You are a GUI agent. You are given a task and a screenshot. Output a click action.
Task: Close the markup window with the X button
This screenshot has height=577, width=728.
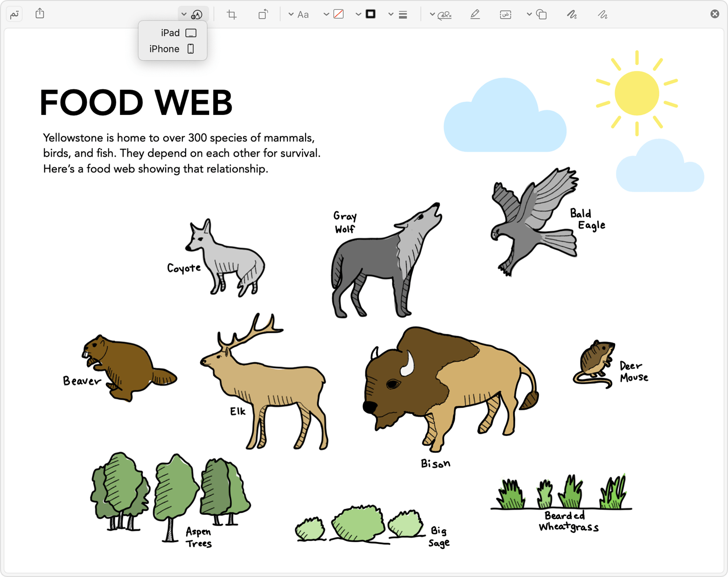pos(714,14)
